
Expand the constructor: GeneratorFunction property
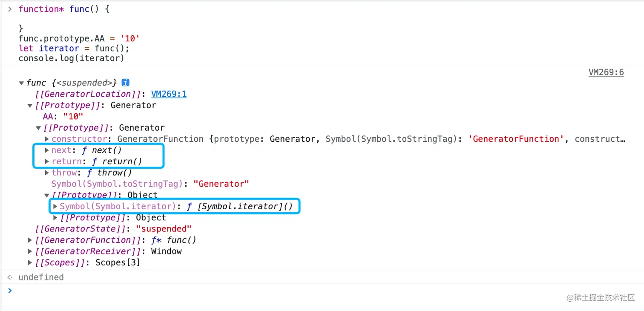click(47, 139)
